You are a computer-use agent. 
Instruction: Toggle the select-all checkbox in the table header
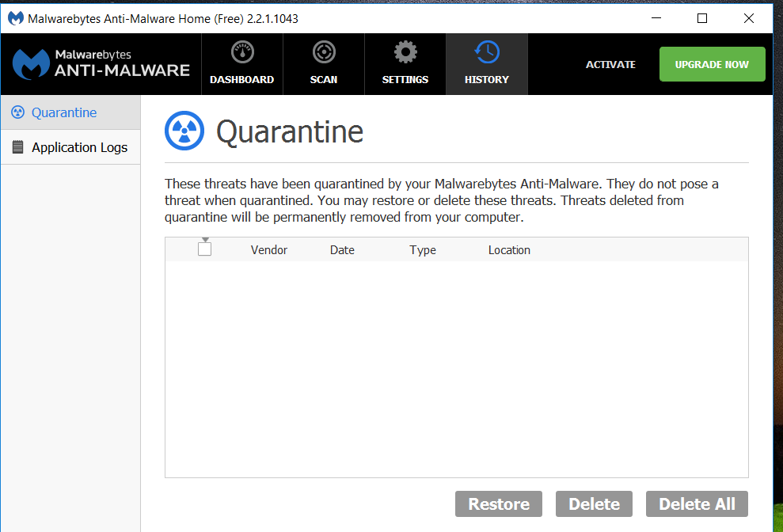coord(205,249)
